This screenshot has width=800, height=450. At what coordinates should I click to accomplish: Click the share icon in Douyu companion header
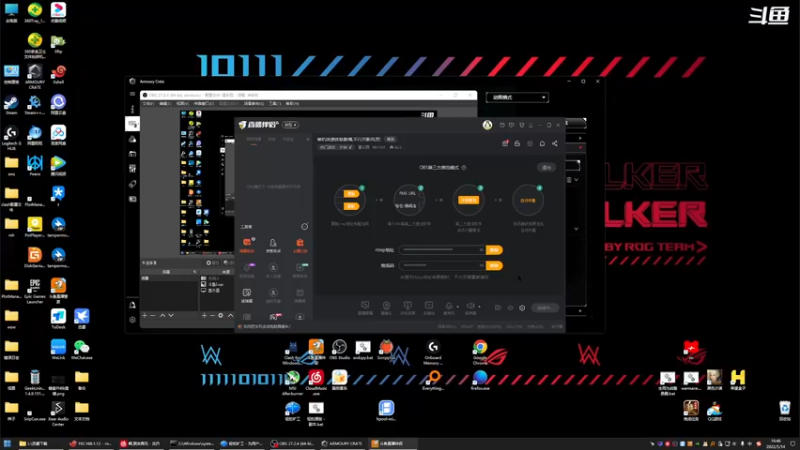555,144
